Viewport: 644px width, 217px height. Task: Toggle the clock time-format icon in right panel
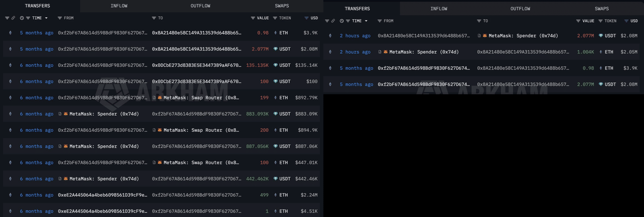342,21
